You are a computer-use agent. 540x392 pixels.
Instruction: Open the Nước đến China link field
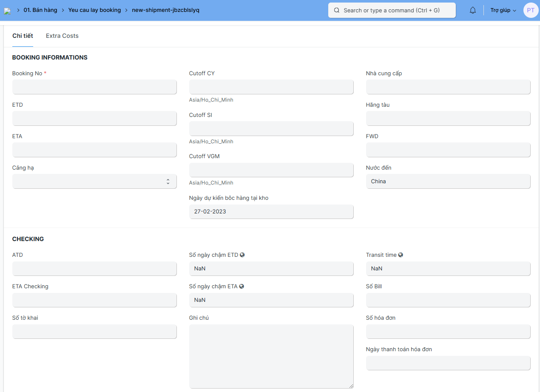[x=448, y=182]
